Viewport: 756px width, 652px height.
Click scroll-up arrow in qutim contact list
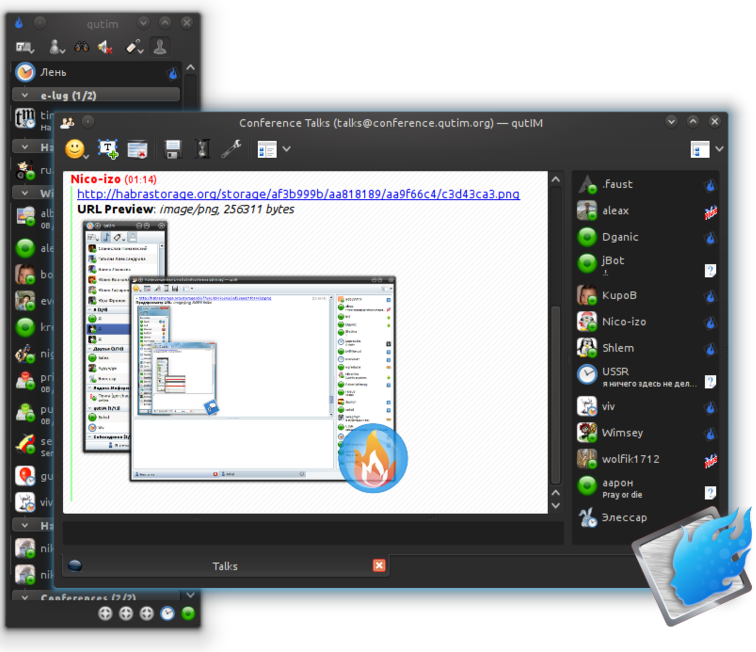point(190,68)
